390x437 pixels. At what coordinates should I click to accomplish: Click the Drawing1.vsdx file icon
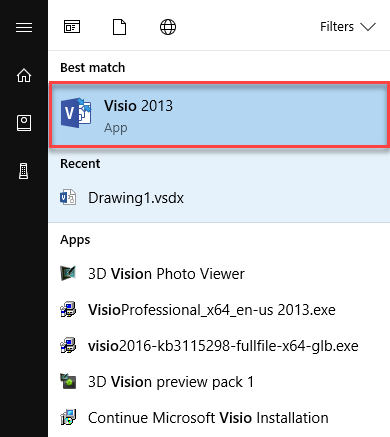pyautogui.click(x=68, y=197)
